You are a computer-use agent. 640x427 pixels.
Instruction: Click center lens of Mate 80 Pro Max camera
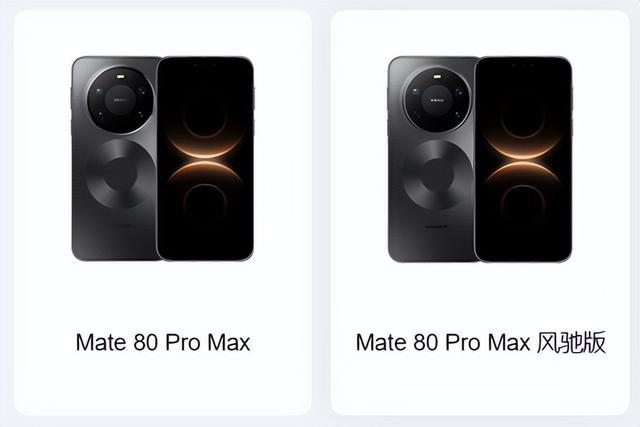click(120, 100)
